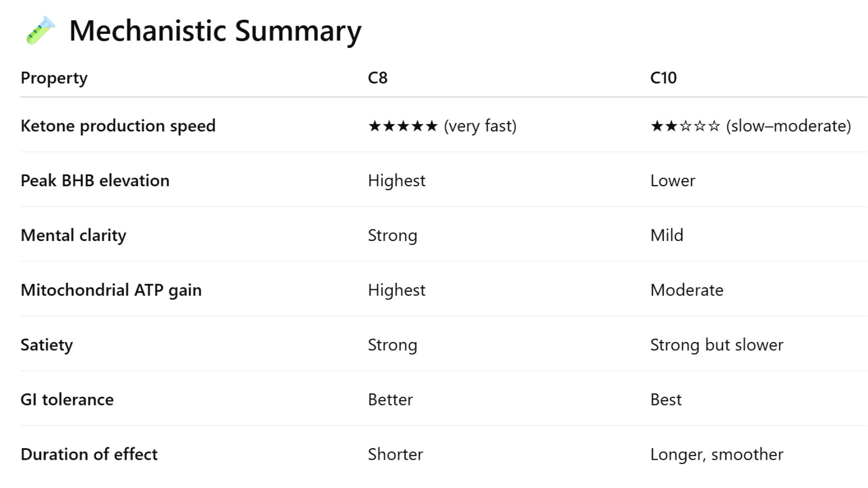Click the five-star rating for C8
The width and height of the screenshot is (868, 488).
(x=403, y=126)
